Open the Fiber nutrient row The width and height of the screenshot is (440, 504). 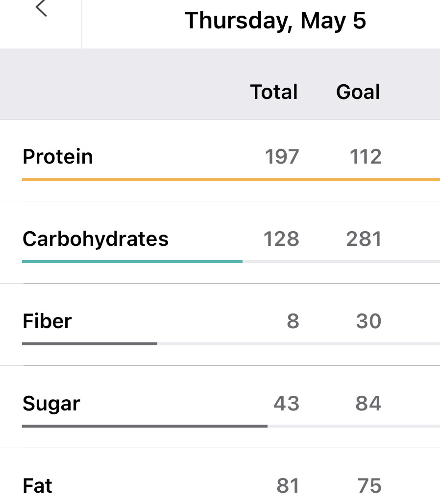[47, 321]
